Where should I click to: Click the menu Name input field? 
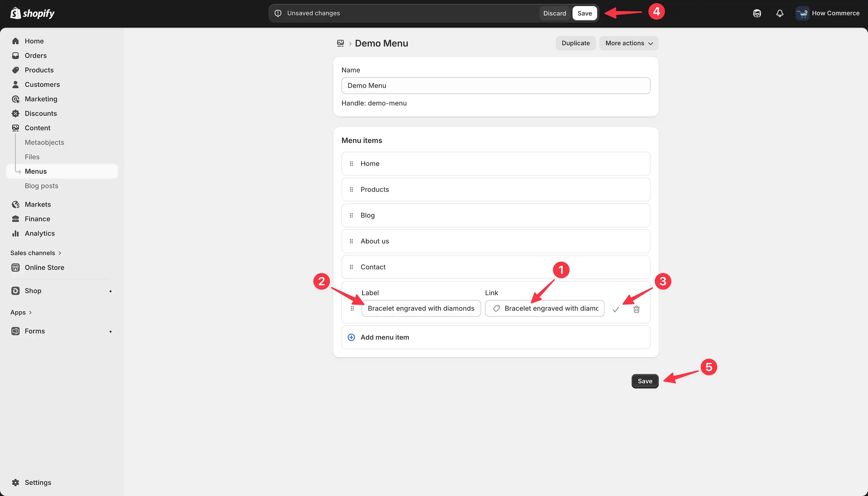coord(495,86)
